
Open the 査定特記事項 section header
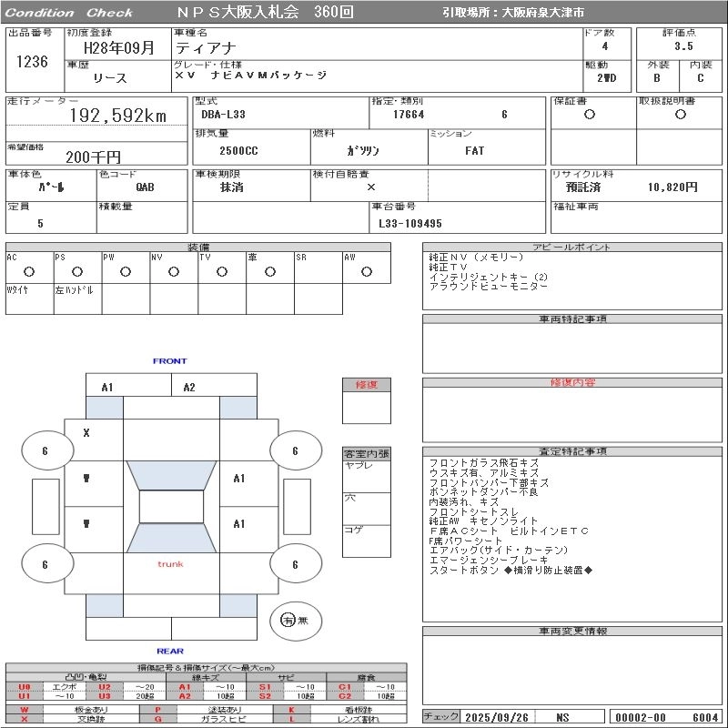click(573, 451)
